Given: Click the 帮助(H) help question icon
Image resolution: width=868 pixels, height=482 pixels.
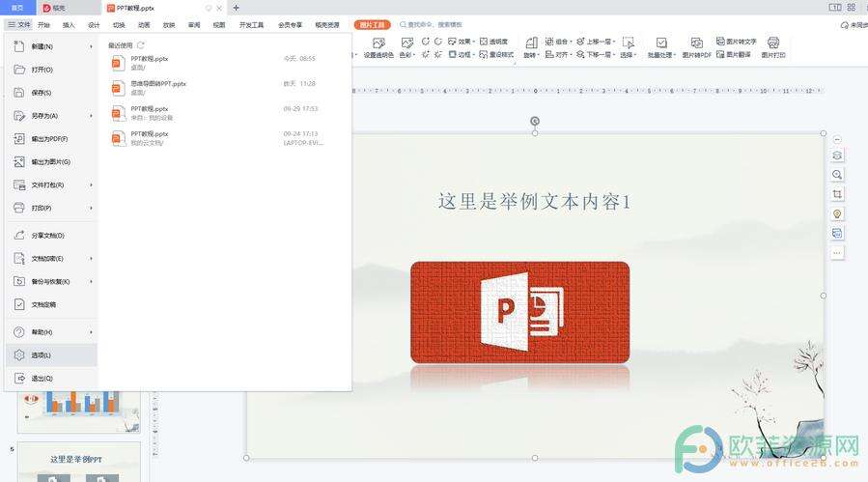Looking at the screenshot, I should [x=18, y=332].
